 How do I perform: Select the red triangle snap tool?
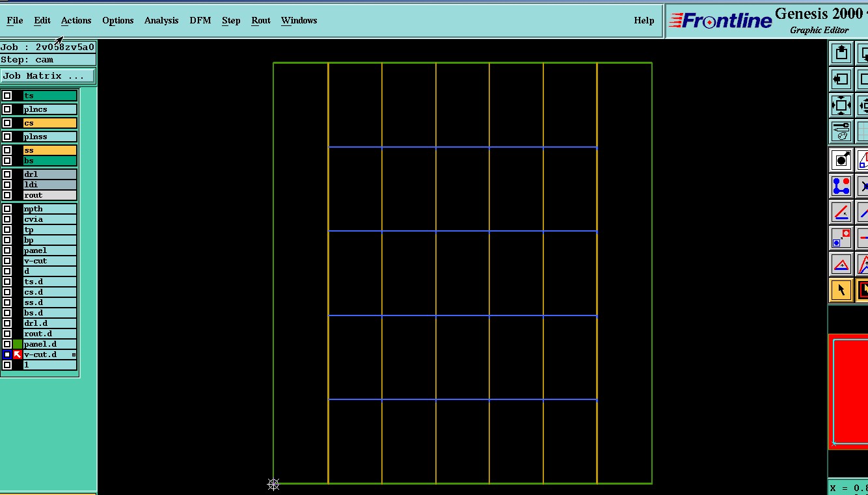click(x=841, y=264)
